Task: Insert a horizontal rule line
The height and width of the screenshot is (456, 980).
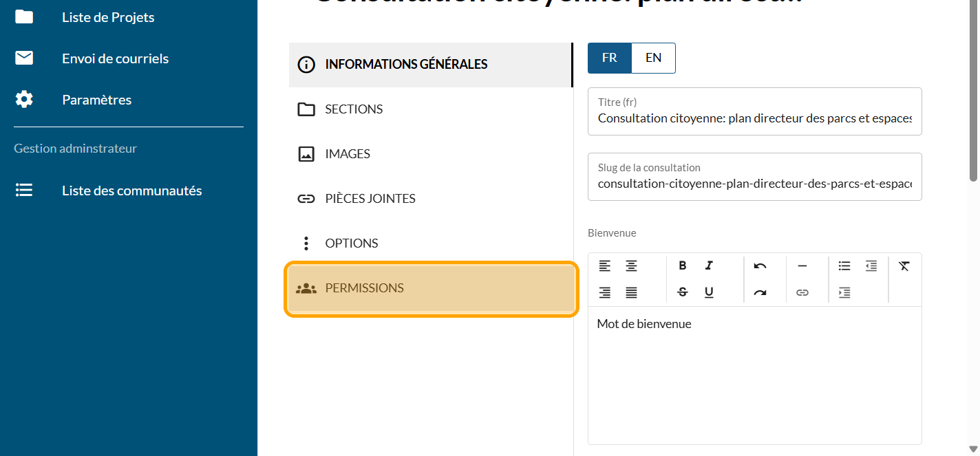Action: pyautogui.click(x=802, y=266)
